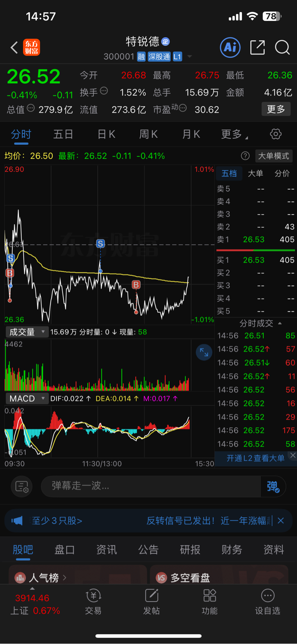Select the 五档 order book tab
This screenshot has width=297, height=644.
(x=229, y=173)
